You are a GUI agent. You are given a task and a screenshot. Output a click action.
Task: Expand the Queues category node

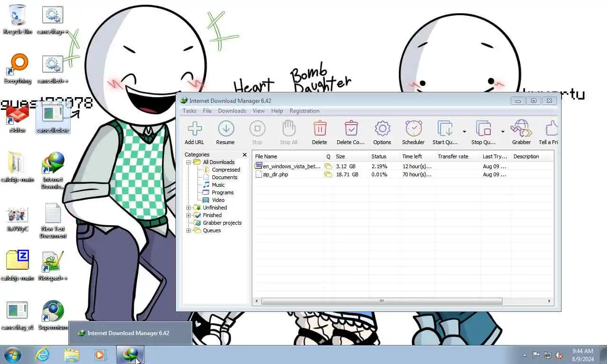(188, 230)
